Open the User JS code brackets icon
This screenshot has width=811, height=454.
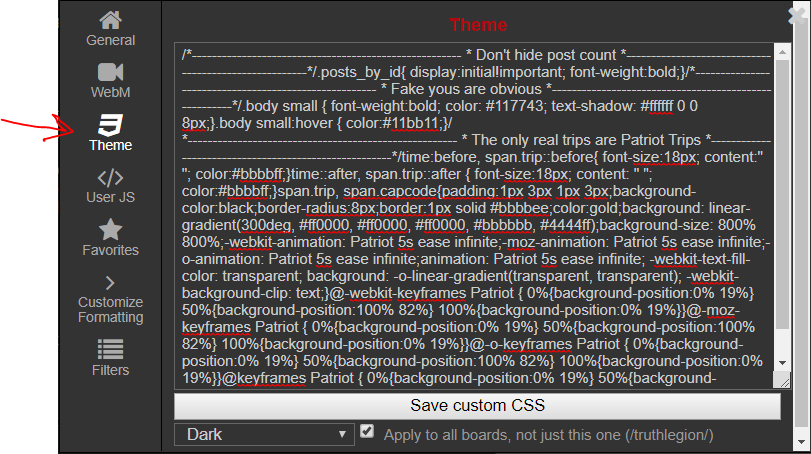110,178
